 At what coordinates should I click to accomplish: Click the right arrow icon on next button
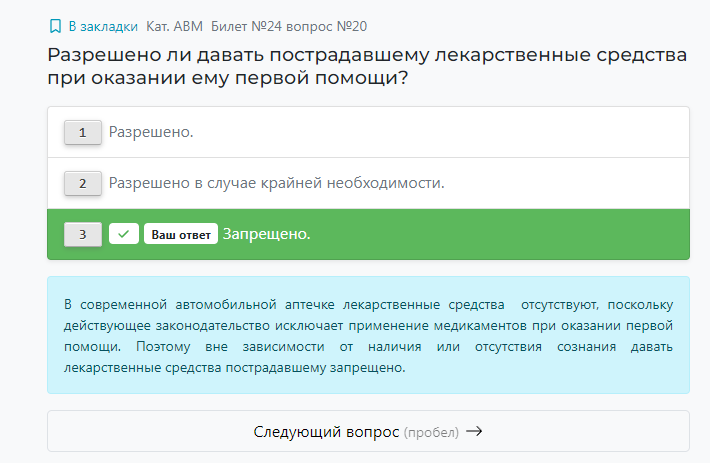click(475, 431)
